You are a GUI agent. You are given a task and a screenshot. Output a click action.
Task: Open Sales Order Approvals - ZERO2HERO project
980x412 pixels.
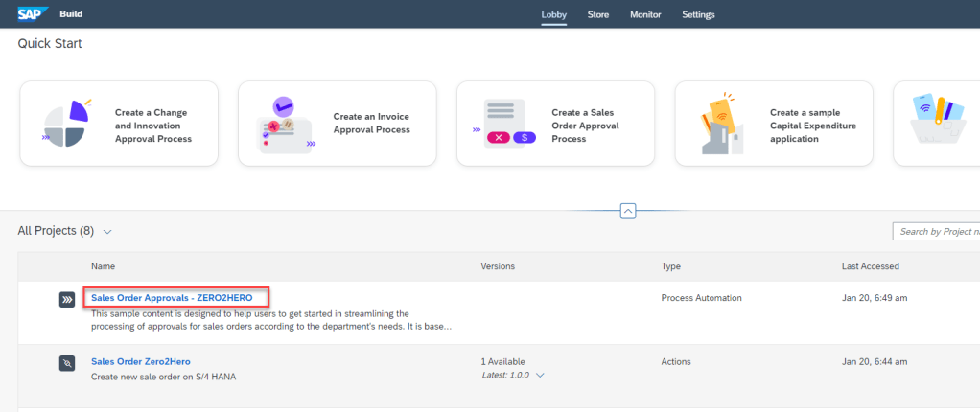[x=172, y=298]
